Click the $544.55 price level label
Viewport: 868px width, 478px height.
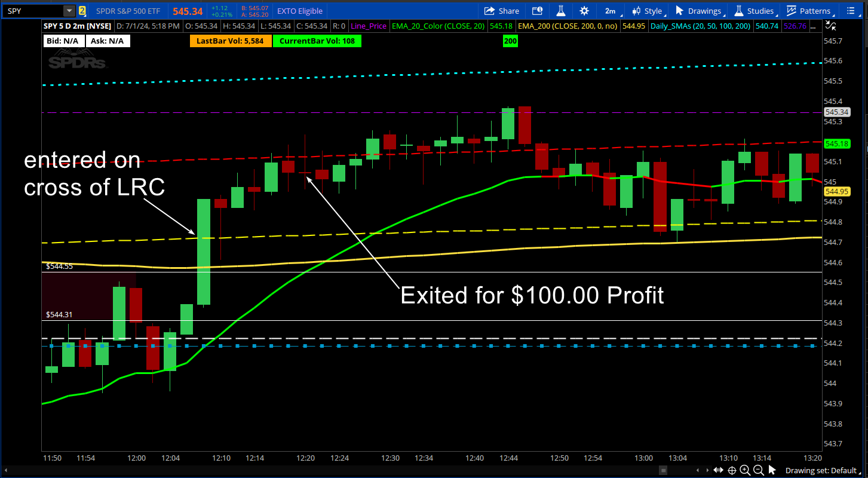[59, 266]
